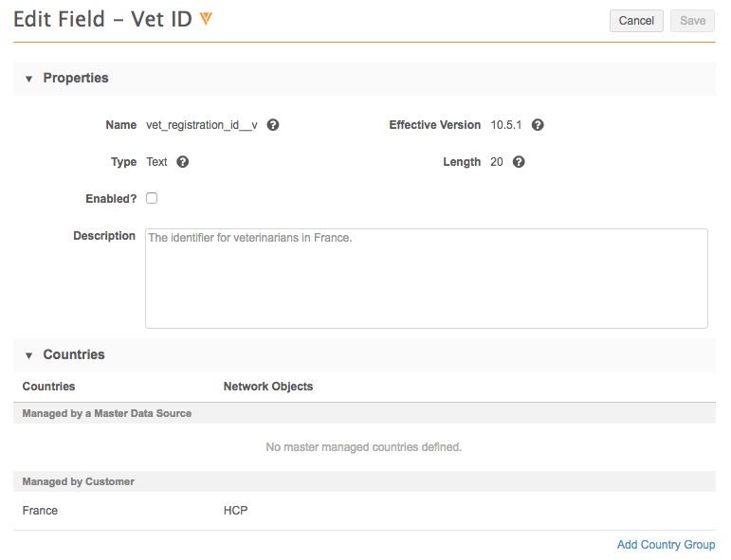Click inside the Description text area
Screen dimensions: 731x560
426,279
